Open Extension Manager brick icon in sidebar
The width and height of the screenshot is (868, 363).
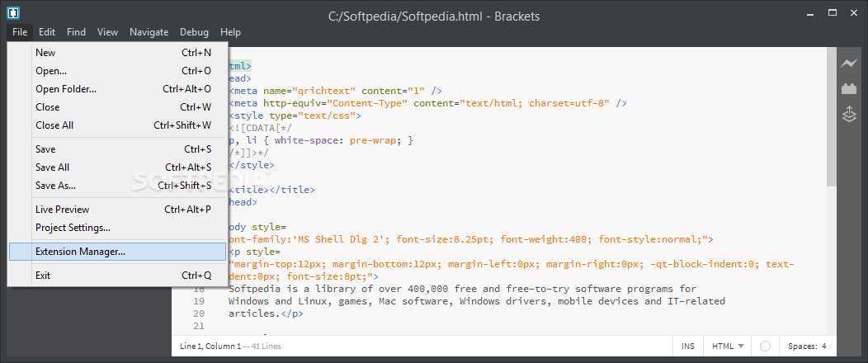coord(849,88)
